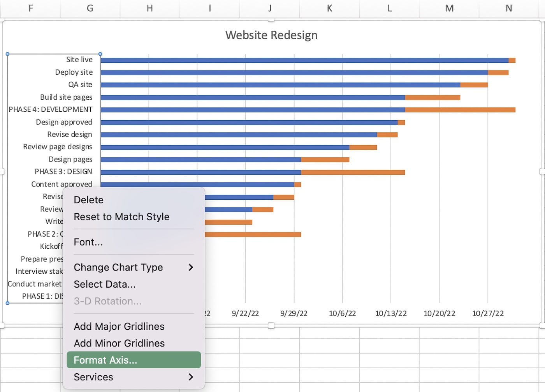Click "Add Major Gridlines"

(x=119, y=326)
